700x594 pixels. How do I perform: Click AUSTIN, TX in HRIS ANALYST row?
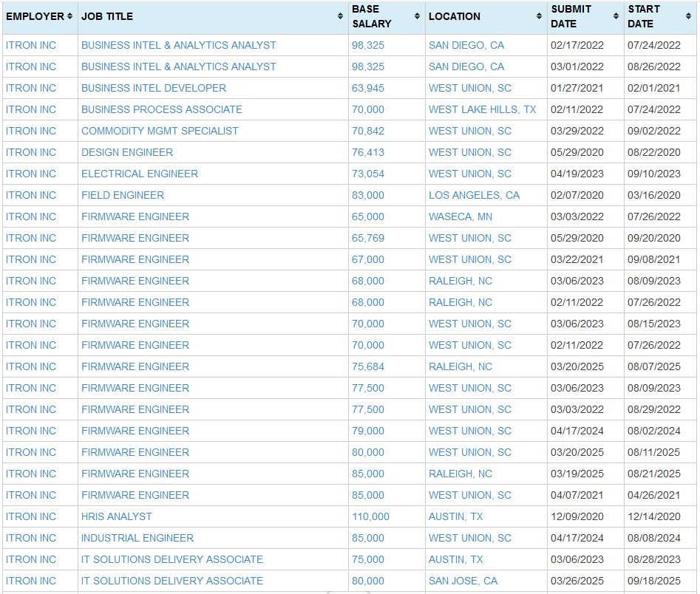pos(456,516)
